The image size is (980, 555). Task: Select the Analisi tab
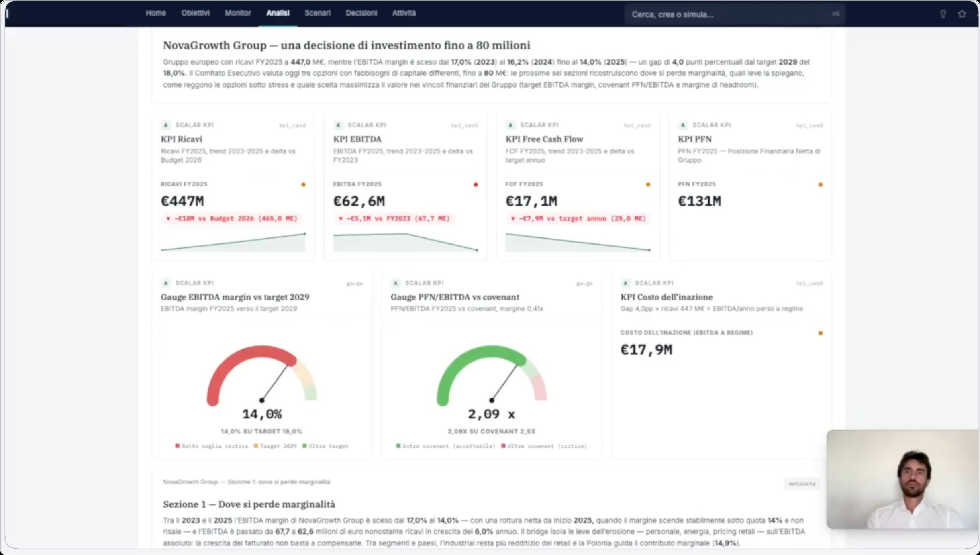click(x=278, y=13)
